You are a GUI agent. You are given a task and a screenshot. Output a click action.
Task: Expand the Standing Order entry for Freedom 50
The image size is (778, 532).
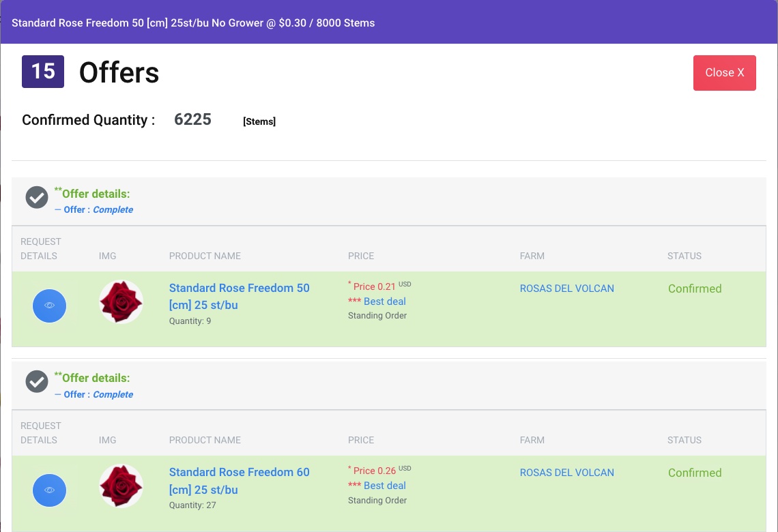(377, 315)
